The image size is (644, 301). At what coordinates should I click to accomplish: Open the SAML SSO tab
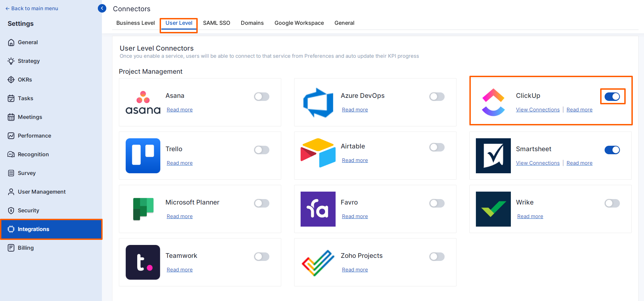pyautogui.click(x=217, y=23)
